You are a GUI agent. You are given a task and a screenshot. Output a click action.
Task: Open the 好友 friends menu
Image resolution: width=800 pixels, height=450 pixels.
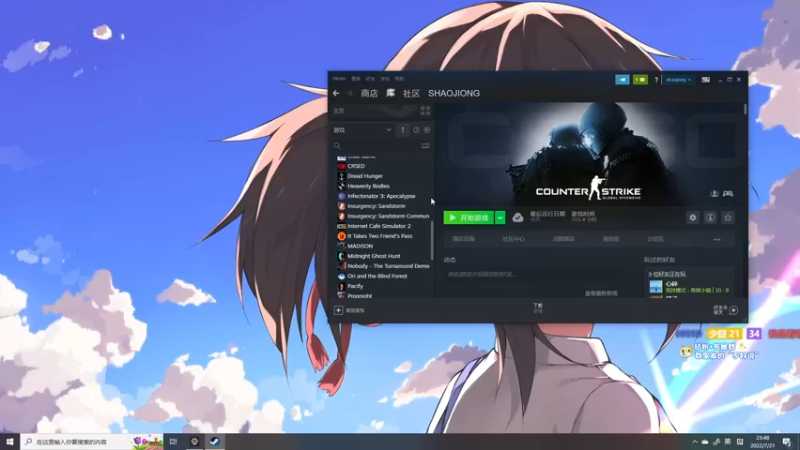click(x=370, y=79)
